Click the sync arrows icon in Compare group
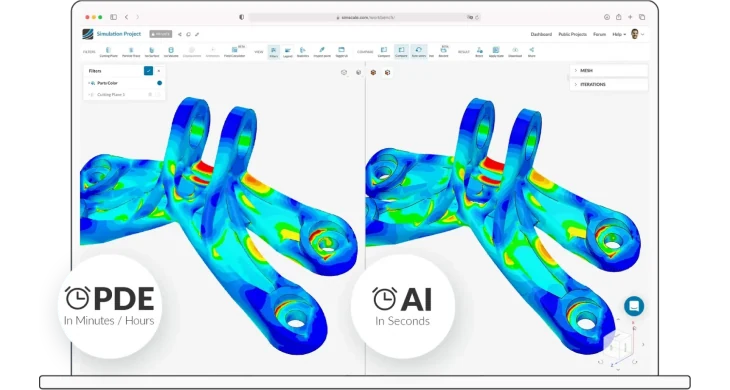Screen dimensions: 730x390 (419, 52)
